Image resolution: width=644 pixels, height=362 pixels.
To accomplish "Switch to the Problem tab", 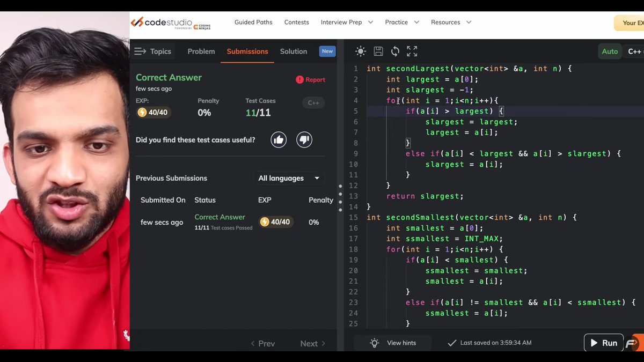I will 201,51.
